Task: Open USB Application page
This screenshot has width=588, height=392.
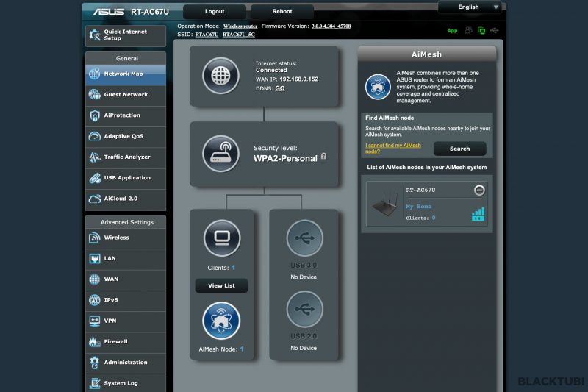Action: pyautogui.click(x=125, y=178)
